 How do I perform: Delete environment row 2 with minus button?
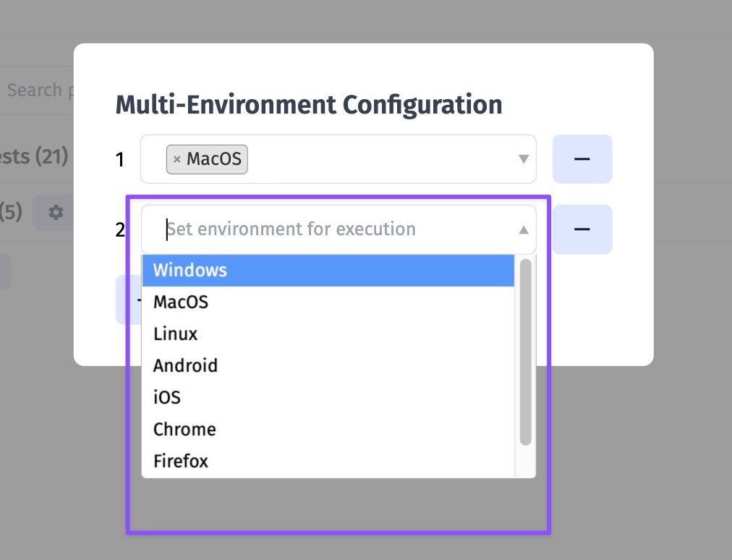coord(582,229)
